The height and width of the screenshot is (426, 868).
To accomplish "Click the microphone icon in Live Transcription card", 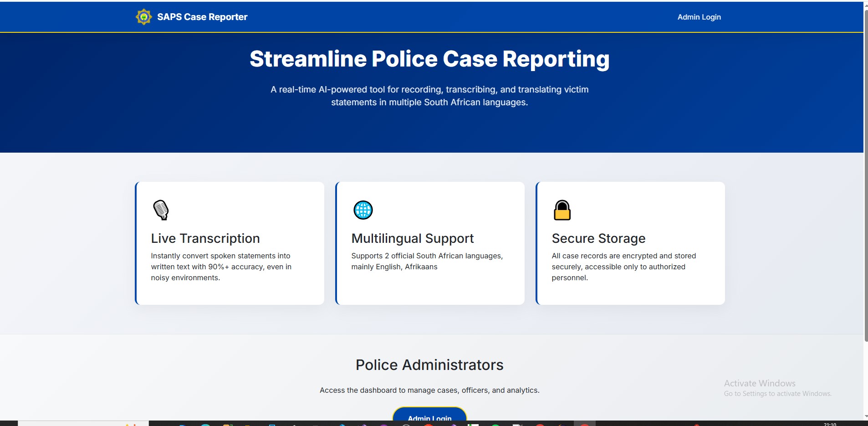I will tap(161, 210).
